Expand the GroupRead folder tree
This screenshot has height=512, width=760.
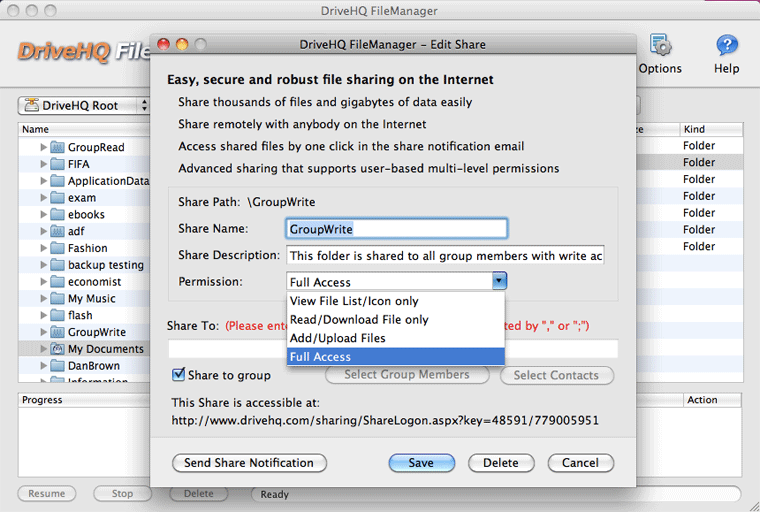(43, 147)
